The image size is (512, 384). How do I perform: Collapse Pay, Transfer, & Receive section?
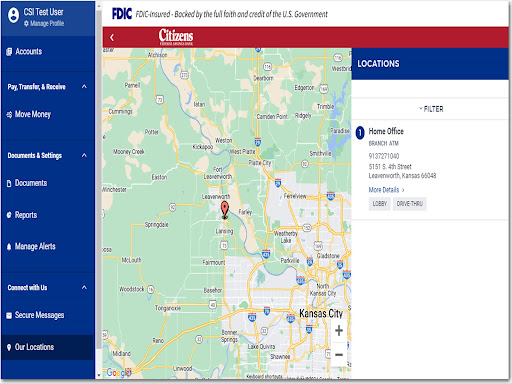click(x=84, y=87)
